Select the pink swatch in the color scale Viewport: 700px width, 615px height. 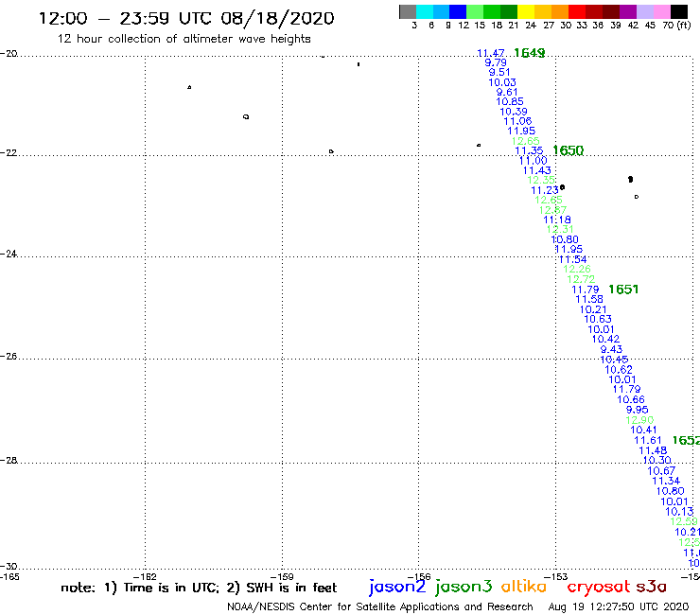[x=661, y=11]
